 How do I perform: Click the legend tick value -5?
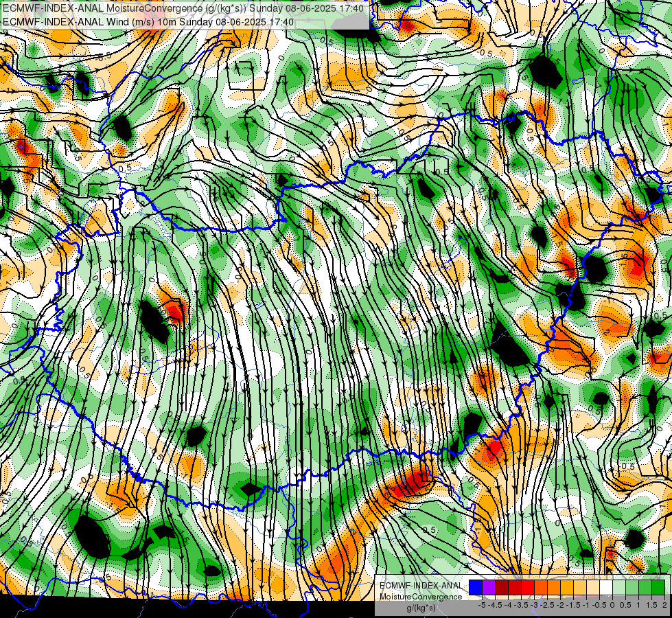click(x=482, y=605)
